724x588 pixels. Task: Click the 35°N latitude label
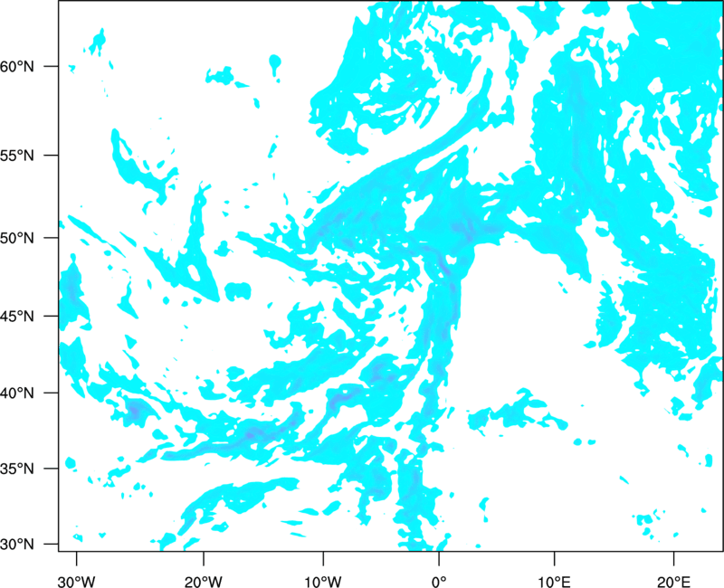click(17, 469)
